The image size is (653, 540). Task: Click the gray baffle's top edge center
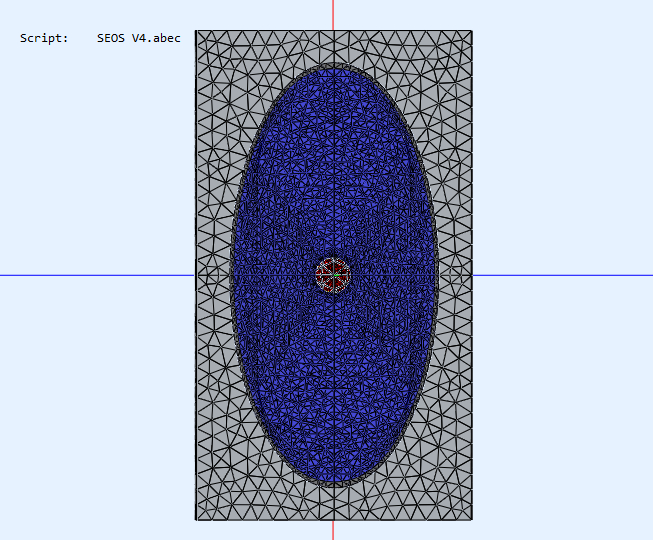point(333,31)
